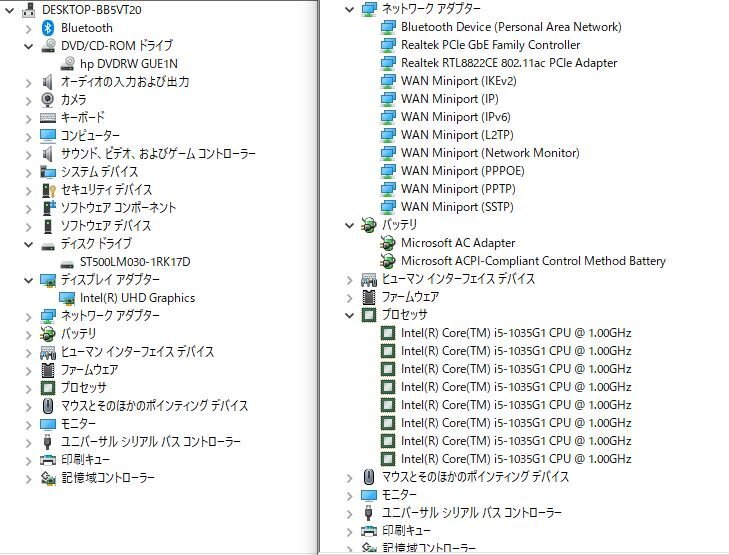Collapse the left pane ディスプレイ アダプター category
This screenshot has height=555, width=729.
tap(28, 280)
